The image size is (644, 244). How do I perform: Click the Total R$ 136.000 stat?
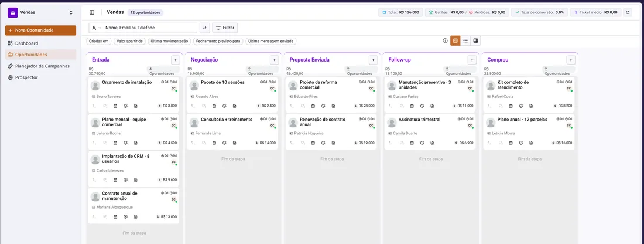(x=400, y=12)
